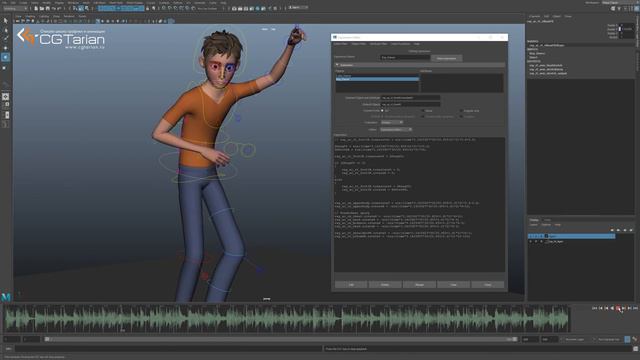Switch to the Anim layer tab
The width and height of the screenshot is (640, 360).
click(547, 220)
